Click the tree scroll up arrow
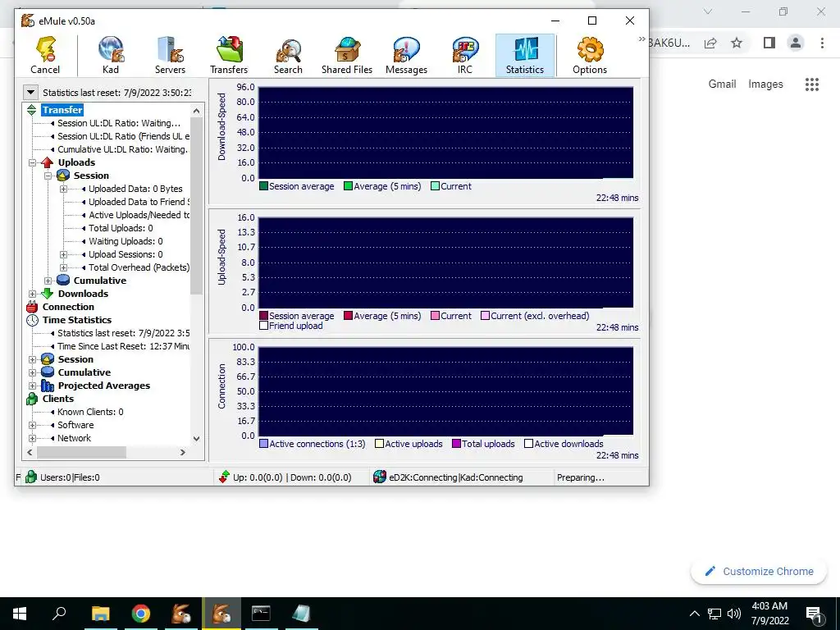The height and width of the screenshot is (630, 840). coord(196,111)
